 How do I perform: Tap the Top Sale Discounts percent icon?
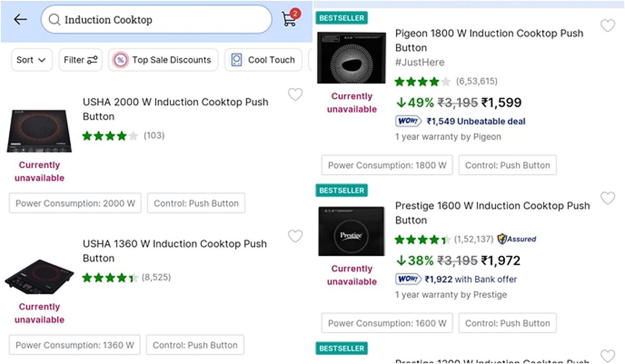point(120,60)
